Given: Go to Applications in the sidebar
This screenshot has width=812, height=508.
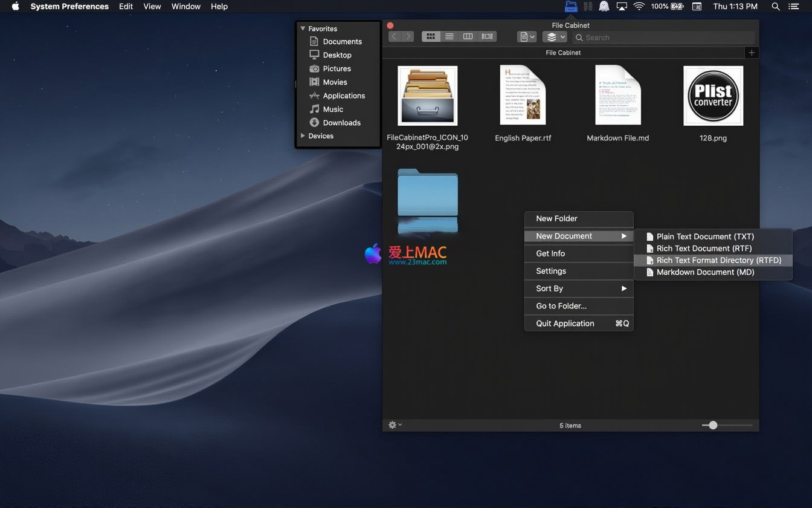Looking at the screenshot, I should click(344, 96).
